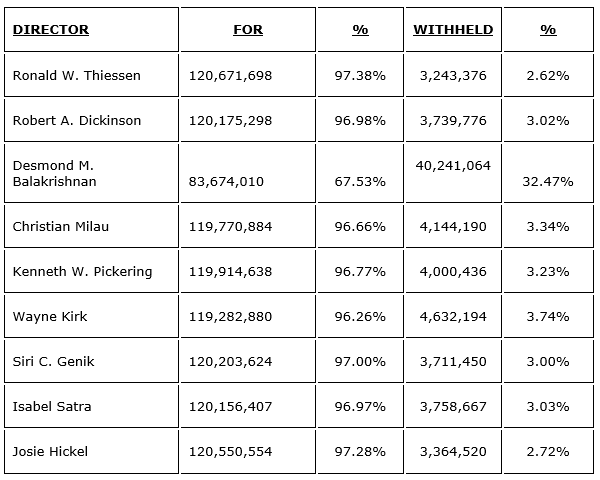This screenshot has height=480, width=600.
Task: Select the Wayne Kirk name cell
Action: [x=50, y=317]
